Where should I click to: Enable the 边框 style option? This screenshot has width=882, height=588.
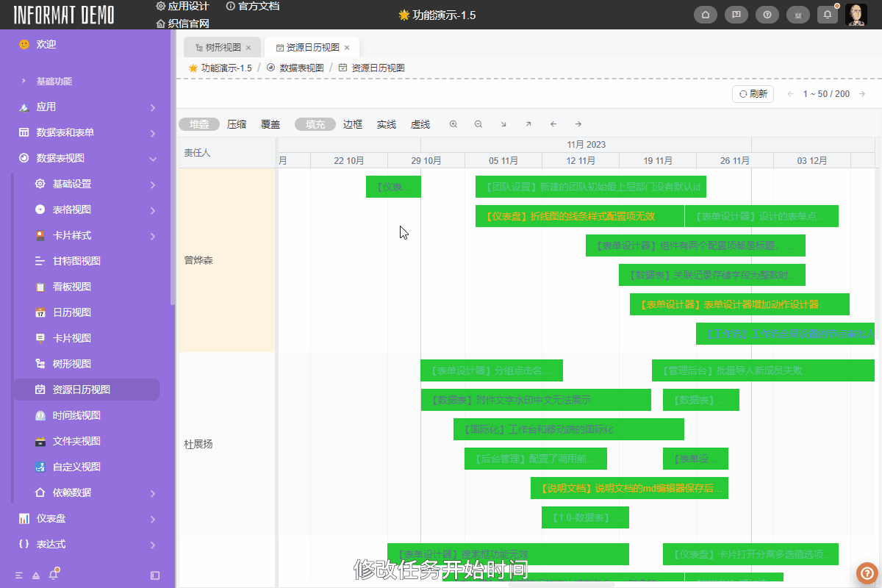pyautogui.click(x=352, y=124)
